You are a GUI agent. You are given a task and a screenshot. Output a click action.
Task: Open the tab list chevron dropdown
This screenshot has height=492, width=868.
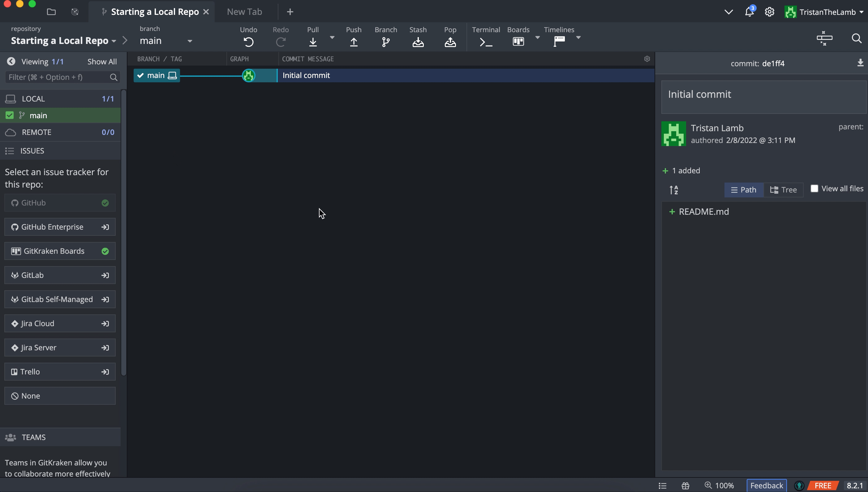(728, 12)
